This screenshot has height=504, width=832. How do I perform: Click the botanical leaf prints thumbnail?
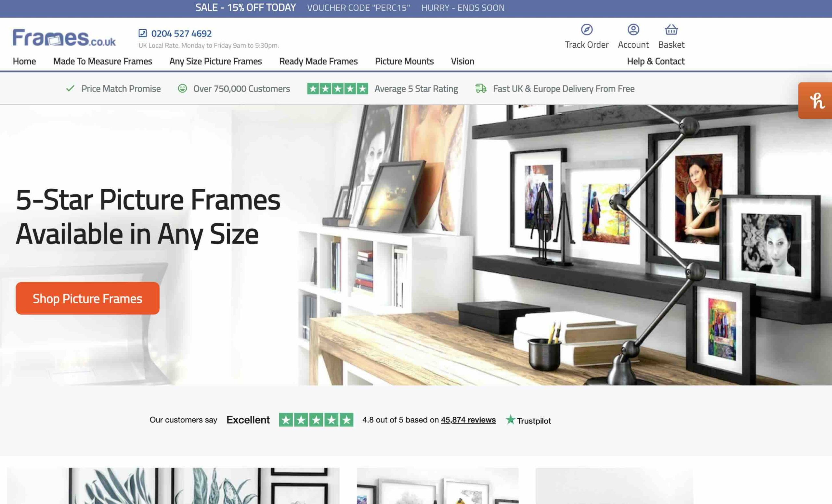tap(173, 485)
